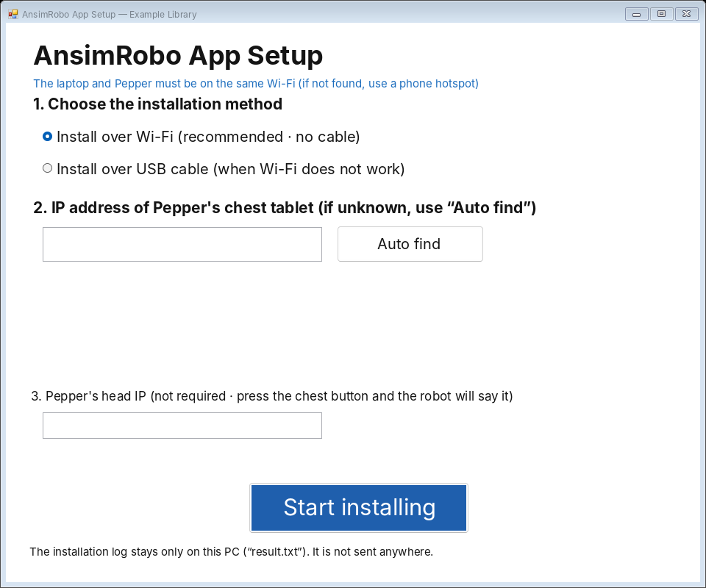Image resolution: width=706 pixels, height=588 pixels.
Task: Minimize the AnsimRobo App Setup window
Action: [637, 14]
